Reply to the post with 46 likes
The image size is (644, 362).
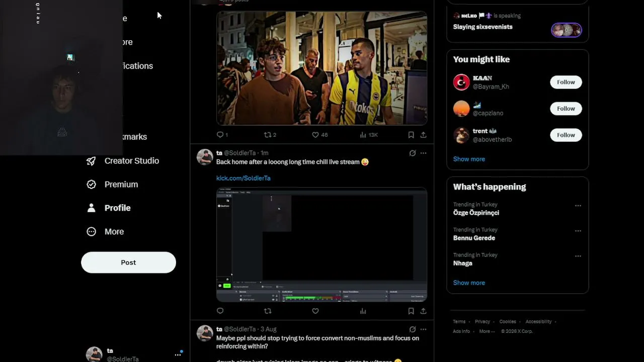(222, 135)
